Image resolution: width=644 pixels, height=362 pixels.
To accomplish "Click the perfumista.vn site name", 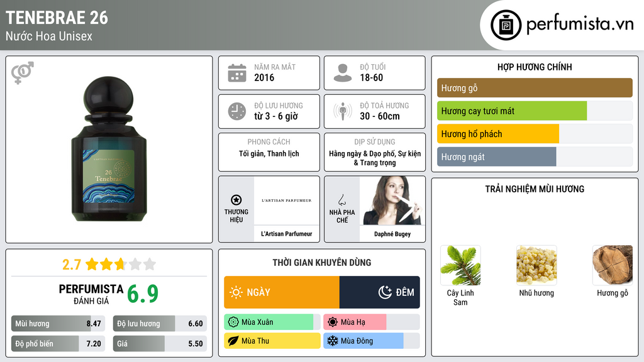I will point(580,25).
